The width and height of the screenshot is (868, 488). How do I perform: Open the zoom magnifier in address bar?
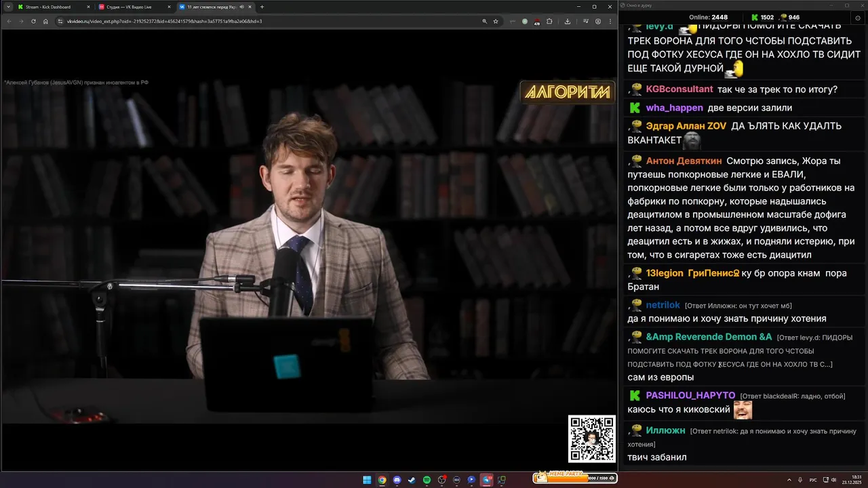tap(484, 21)
